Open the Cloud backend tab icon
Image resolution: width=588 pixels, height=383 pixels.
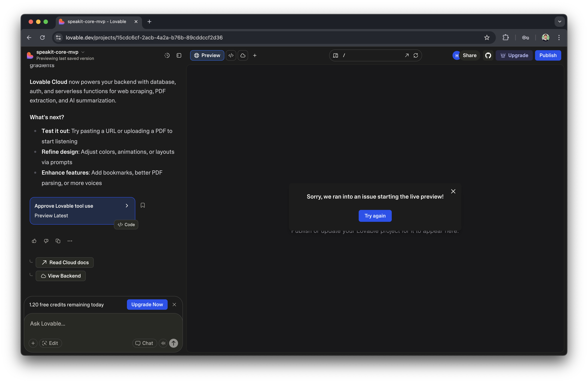click(243, 55)
